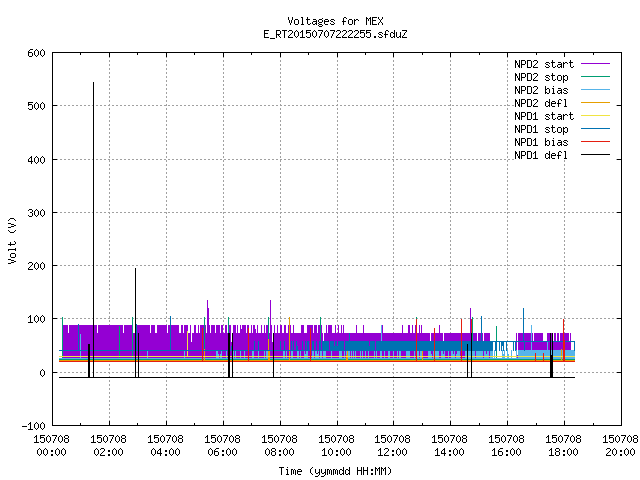Click the 0 y-axis tick label

click(42, 373)
